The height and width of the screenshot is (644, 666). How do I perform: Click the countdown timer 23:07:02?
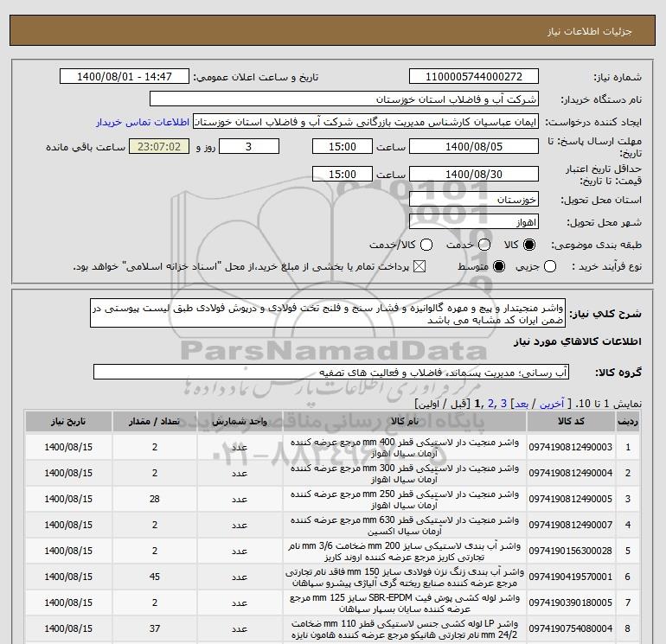tap(159, 146)
